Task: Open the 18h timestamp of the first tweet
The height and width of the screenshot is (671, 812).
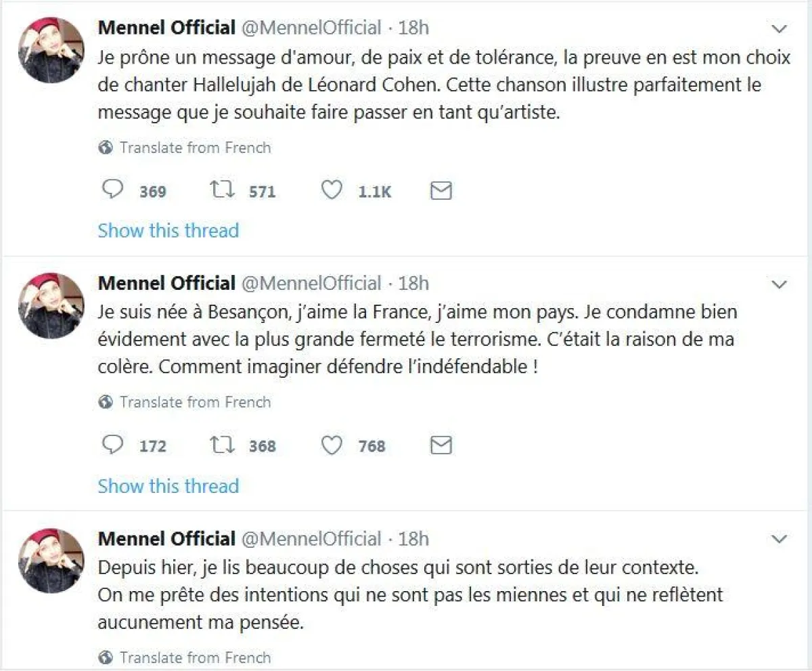Action: [413, 28]
